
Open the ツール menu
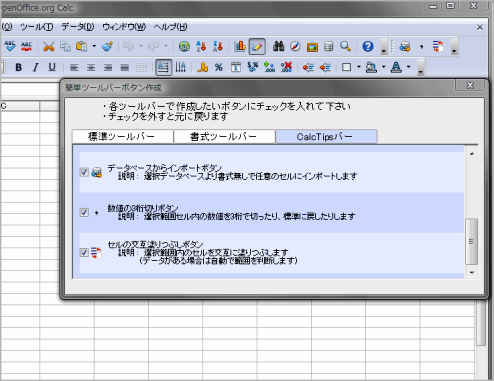click(36, 27)
